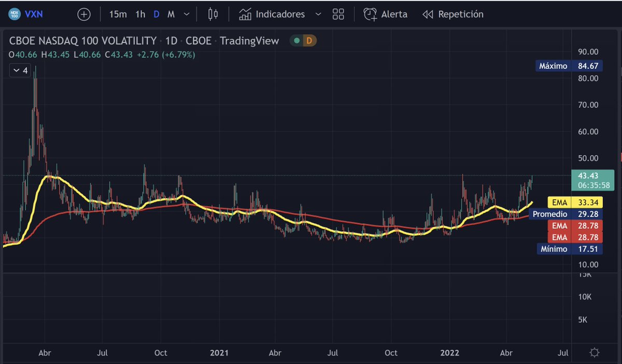Click the add symbol plus icon
Image resolution: width=622 pixels, height=364 pixels.
[x=83, y=14]
